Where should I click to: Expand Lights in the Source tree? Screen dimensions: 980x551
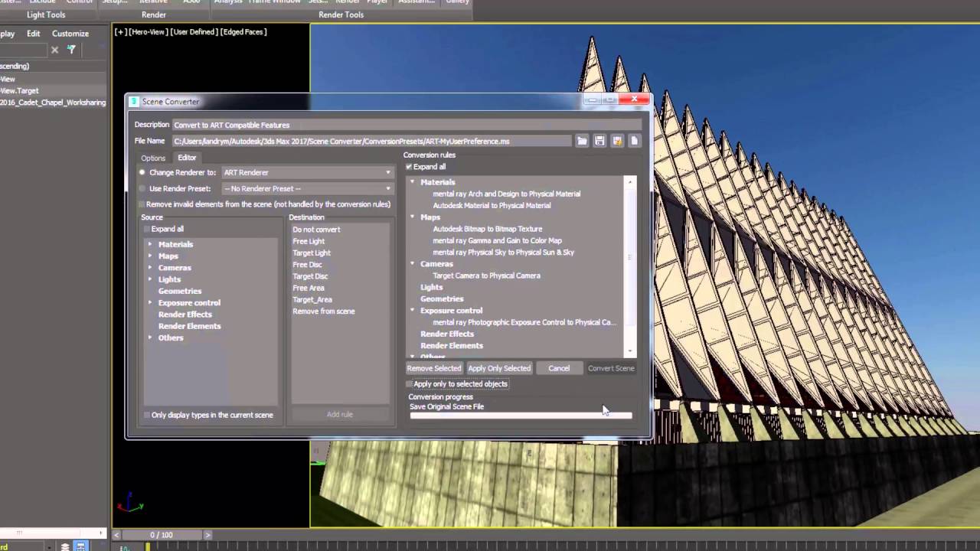[150, 279]
